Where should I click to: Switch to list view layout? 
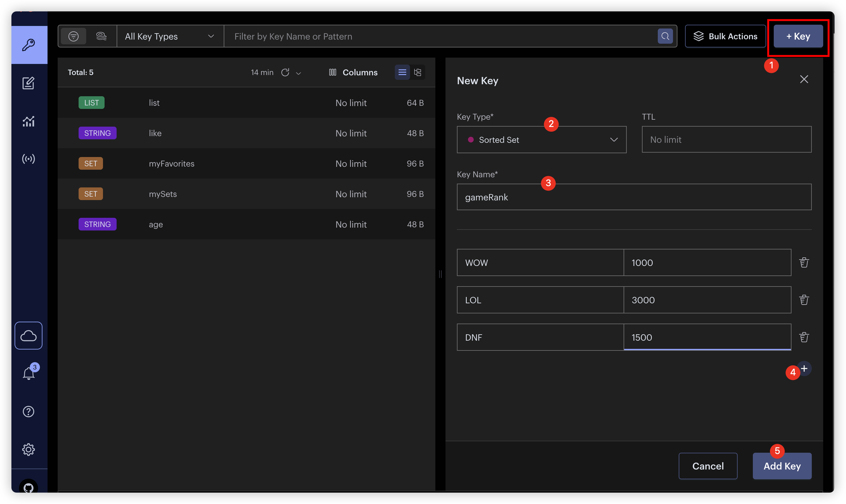pyautogui.click(x=402, y=72)
